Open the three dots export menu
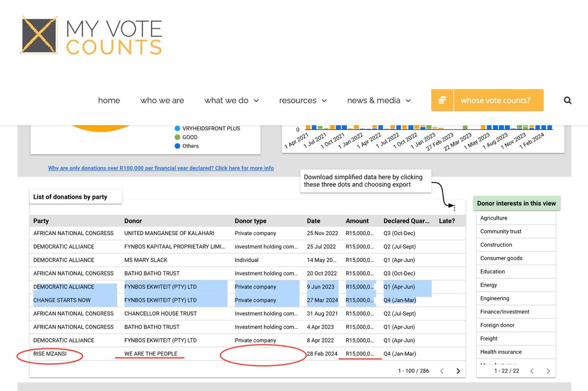The width and height of the screenshot is (588, 391). tap(454, 208)
